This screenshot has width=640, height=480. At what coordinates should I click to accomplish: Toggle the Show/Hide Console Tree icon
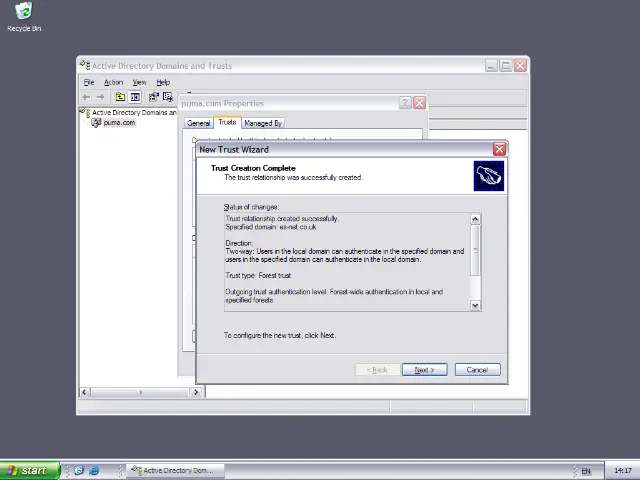135,97
